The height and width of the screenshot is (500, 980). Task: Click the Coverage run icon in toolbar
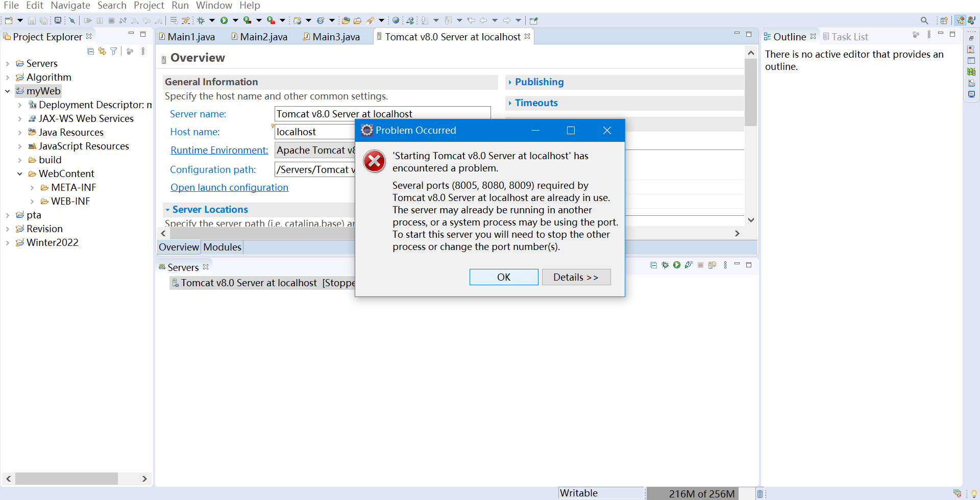tap(248, 20)
